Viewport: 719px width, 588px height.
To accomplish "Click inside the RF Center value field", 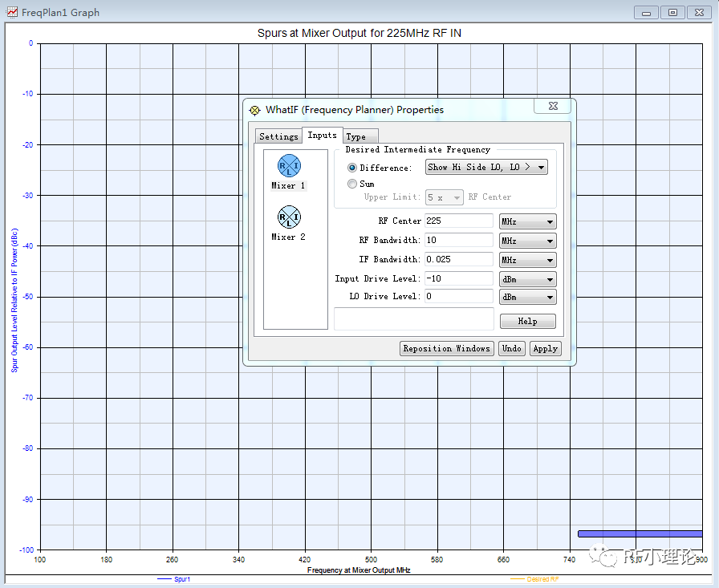I will pos(457,221).
